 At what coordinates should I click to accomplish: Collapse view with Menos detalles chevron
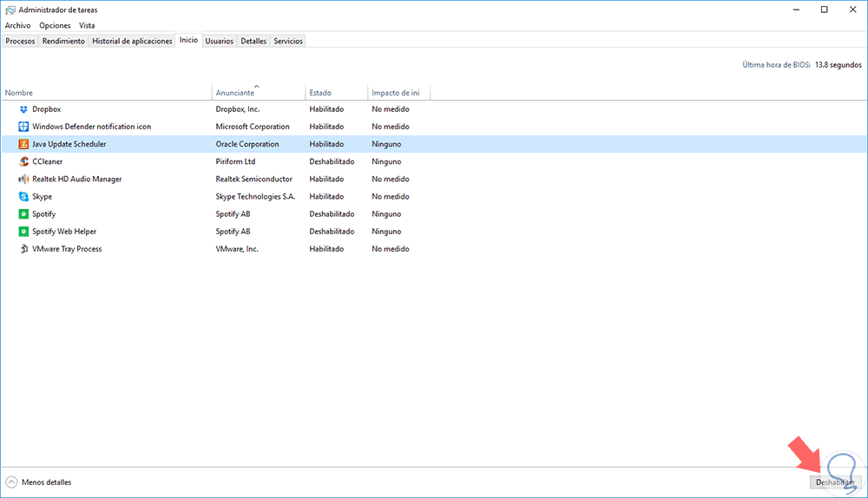click(x=11, y=482)
